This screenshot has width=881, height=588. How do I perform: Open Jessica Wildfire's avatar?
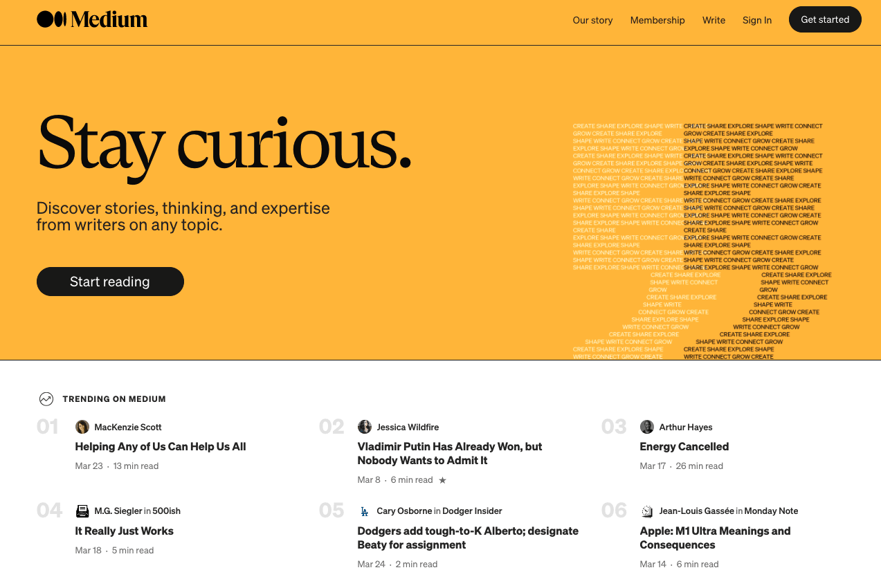(365, 427)
